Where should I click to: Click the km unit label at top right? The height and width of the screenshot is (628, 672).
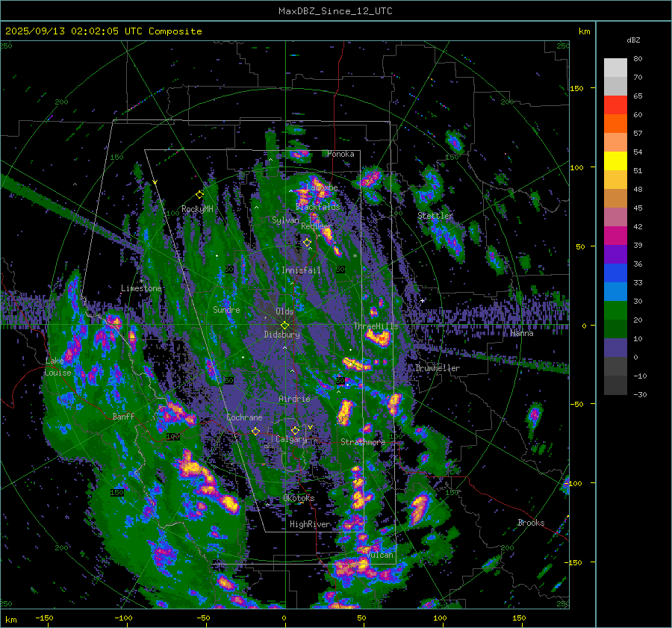point(584,31)
